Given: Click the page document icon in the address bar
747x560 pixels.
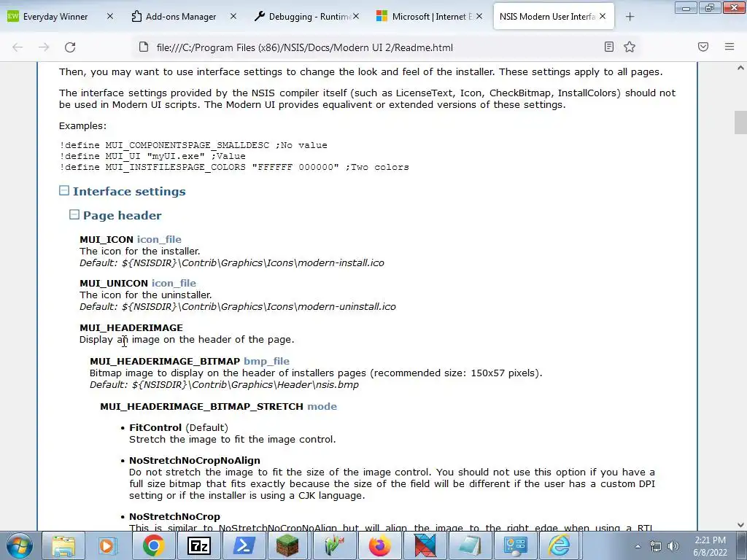Looking at the screenshot, I should click(144, 47).
